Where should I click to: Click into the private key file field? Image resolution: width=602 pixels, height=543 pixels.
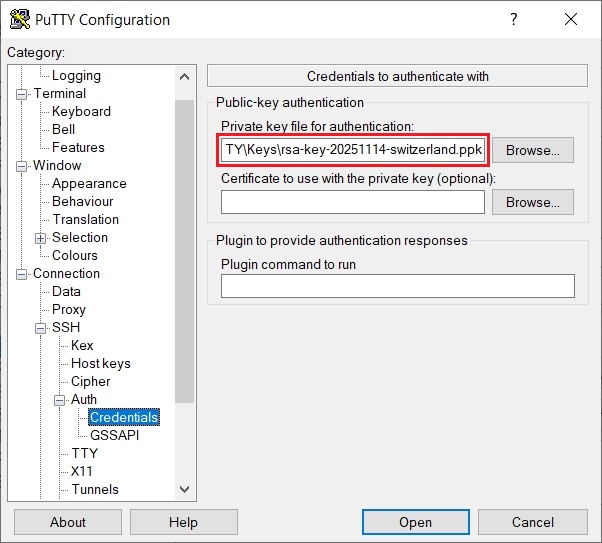[354, 150]
